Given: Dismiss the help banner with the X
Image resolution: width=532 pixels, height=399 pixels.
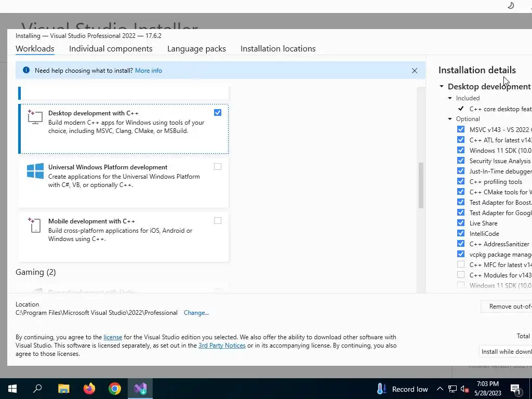Looking at the screenshot, I should 414,71.
